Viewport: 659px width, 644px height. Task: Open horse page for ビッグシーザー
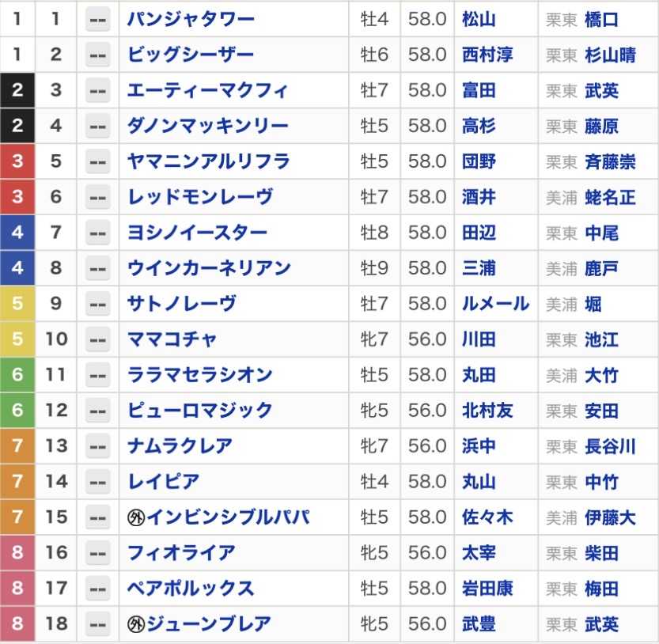(191, 55)
